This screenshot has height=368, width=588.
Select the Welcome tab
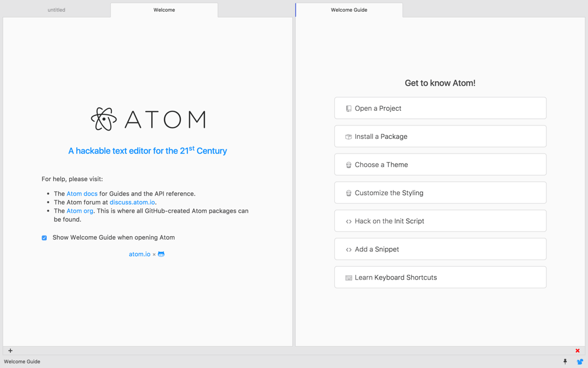(x=164, y=10)
